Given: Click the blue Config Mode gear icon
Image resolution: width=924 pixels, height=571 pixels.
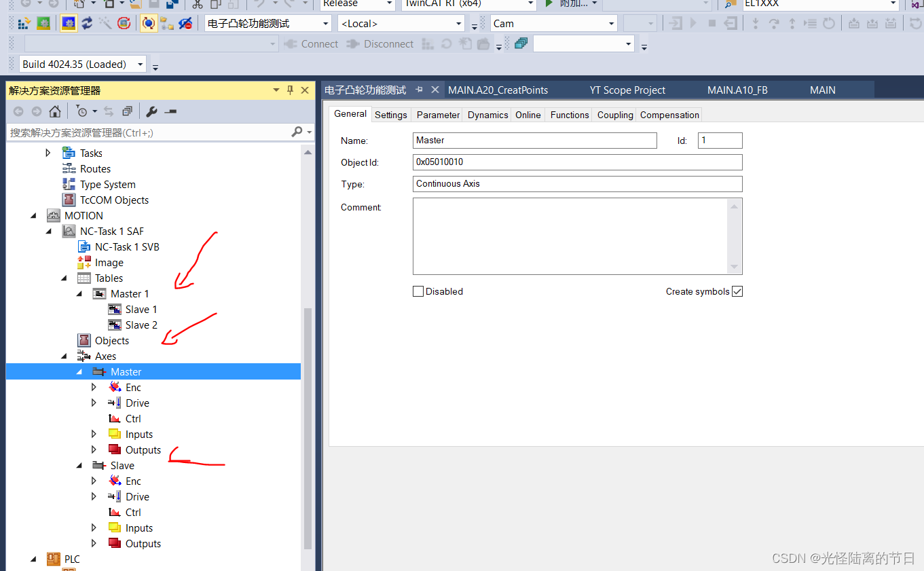Looking at the screenshot, I should [x=69, y=23].
